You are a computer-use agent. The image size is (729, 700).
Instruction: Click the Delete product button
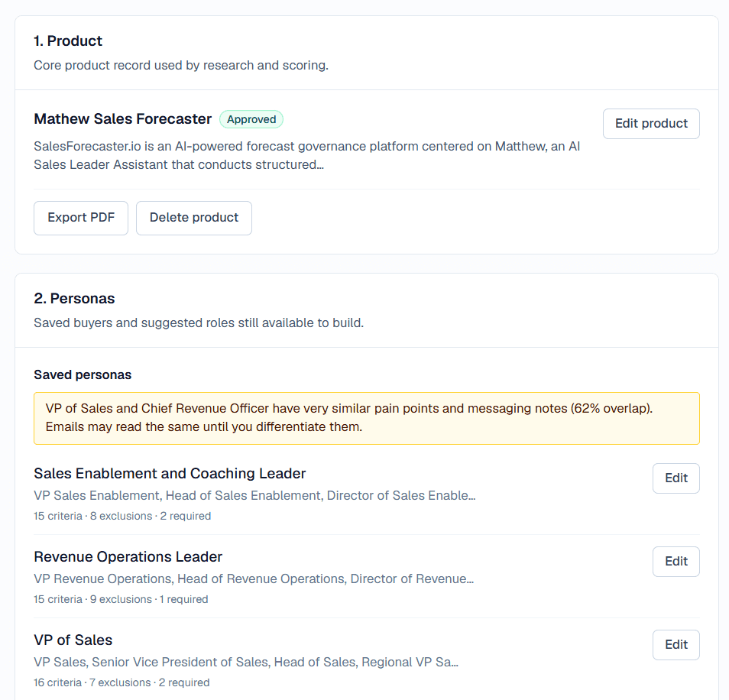194,218
